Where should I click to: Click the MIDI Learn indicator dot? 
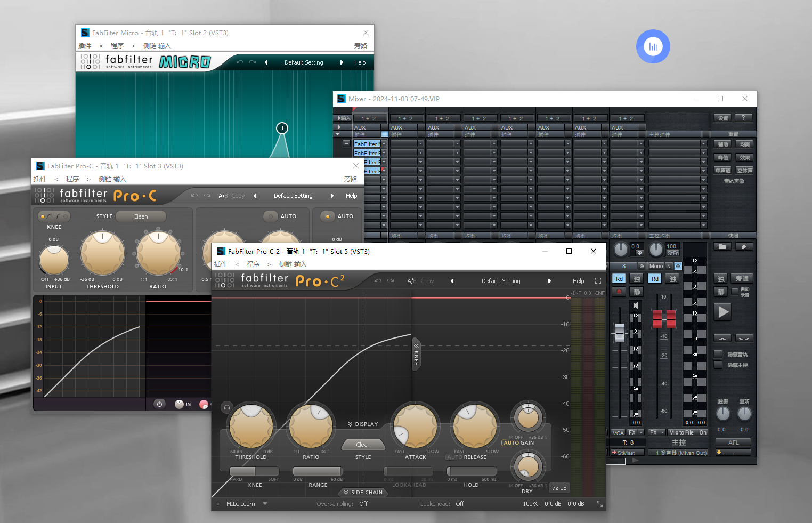tap(217, 504)
